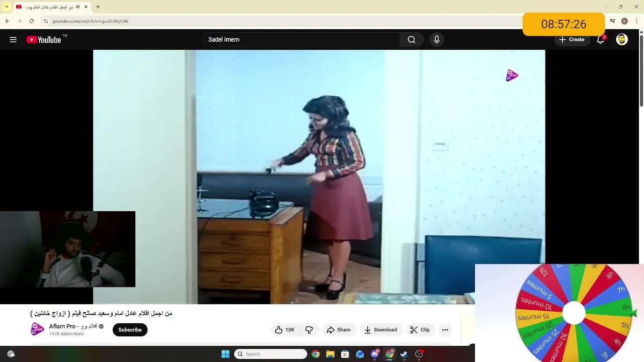Screen dimensions: 644x362
Task: Open the first Chrome icon on taskbar
Action: [315, 354]
